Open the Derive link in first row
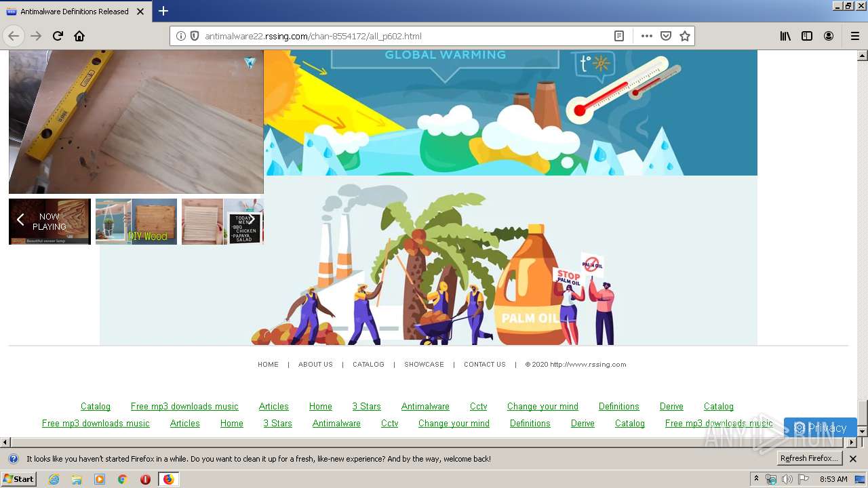Viewport: 868px width, 488px height. (x=671, y=407)
